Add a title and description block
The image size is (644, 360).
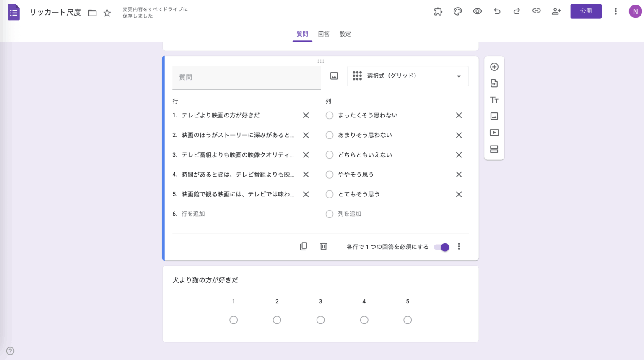[494, 99]
